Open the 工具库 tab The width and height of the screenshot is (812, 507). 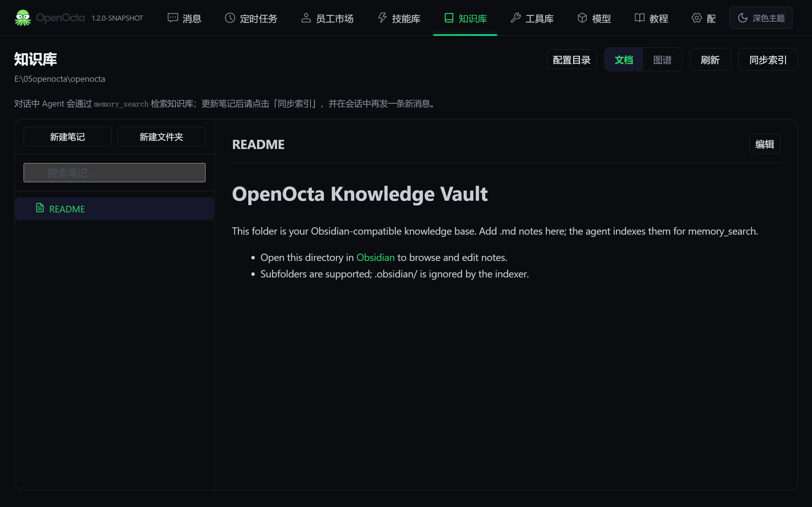click(x=532, y=18)
